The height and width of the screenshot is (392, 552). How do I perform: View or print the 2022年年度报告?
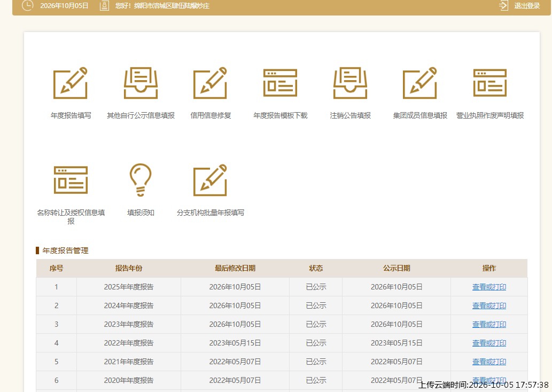click(x=489, y=343)
